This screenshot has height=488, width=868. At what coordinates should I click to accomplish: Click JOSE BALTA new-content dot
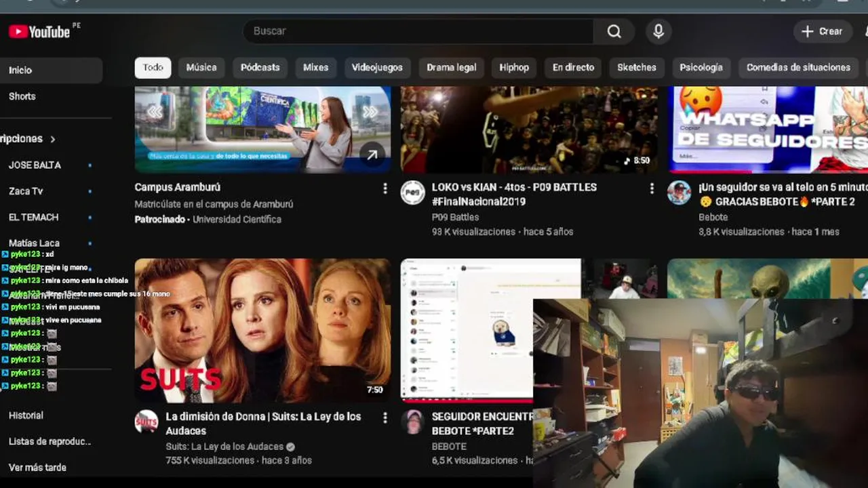click(90, 165)
